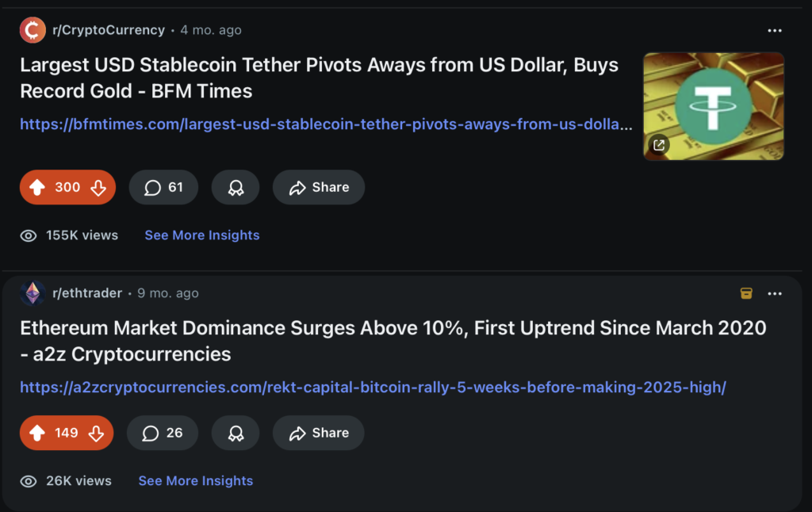
Task: Open the three-dot menu on Tether post
Action: [775, 31]
